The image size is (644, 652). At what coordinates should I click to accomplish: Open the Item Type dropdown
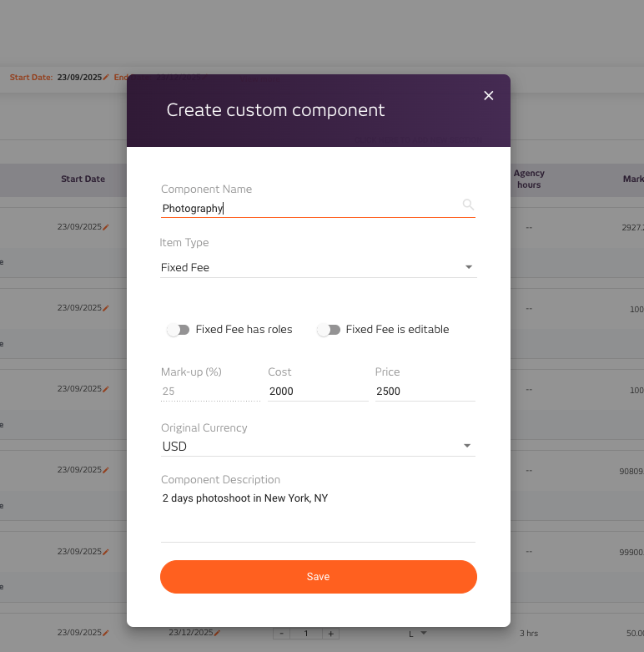[318, 268]
